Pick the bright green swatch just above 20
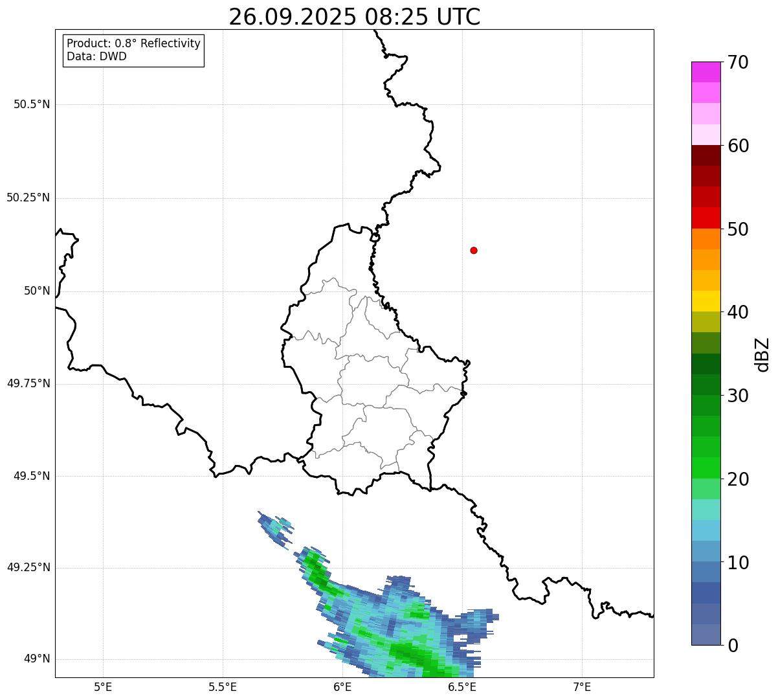778x700 pixels. (x=706, y=468)
